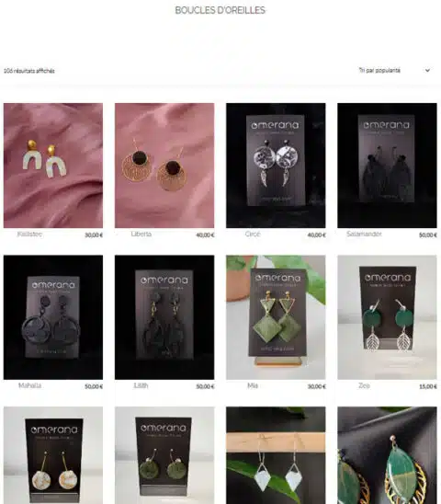View the Mia green diamond earrings image
441x504 pixels.
[x=276, y=317]
